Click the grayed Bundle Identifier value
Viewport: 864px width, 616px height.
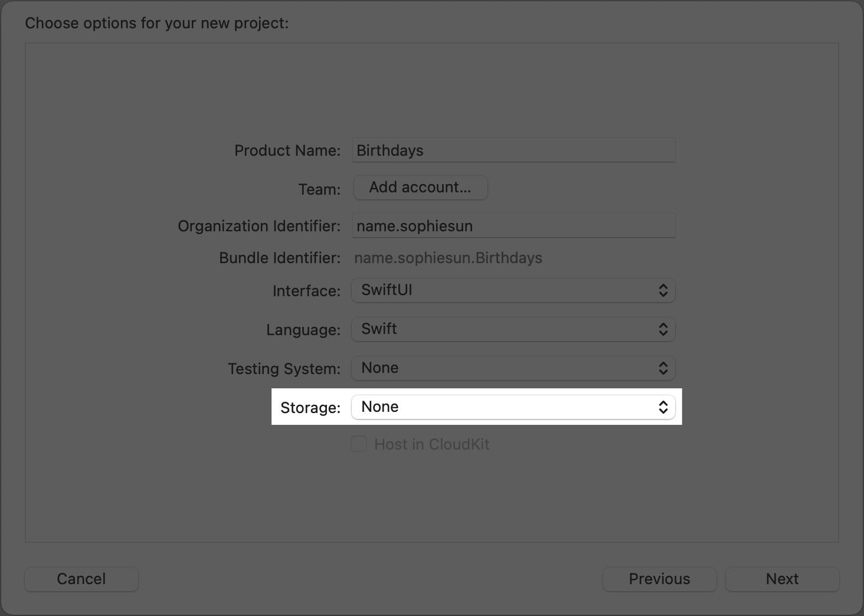pyautogui.click(x=448, y=258)
